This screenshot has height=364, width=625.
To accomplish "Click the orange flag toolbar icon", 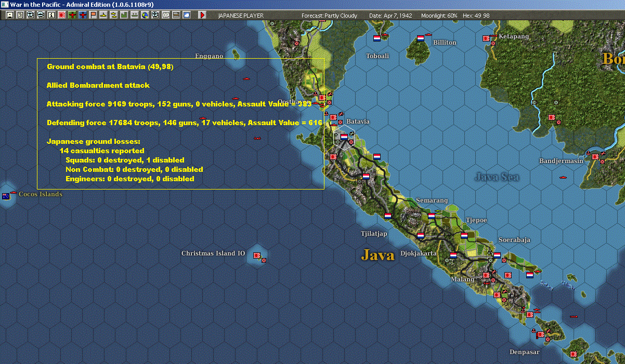I will [93, 15].
